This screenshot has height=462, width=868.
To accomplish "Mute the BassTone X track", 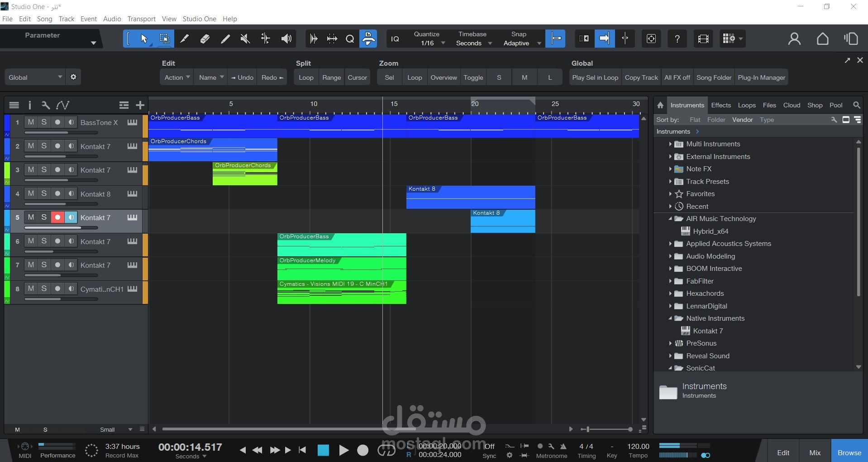I will (x=31, y=122).
